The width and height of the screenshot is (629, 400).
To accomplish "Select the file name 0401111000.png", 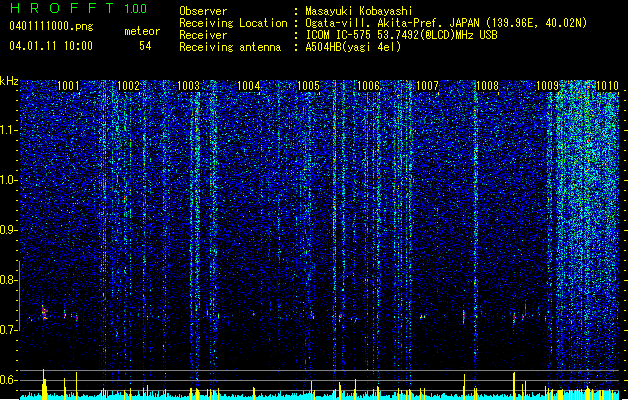I will coord(51,27).
